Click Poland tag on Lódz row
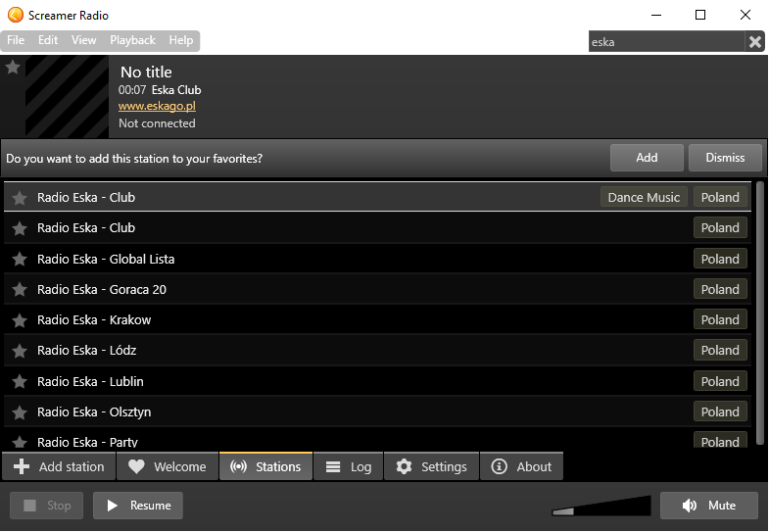 pos(720,350)
